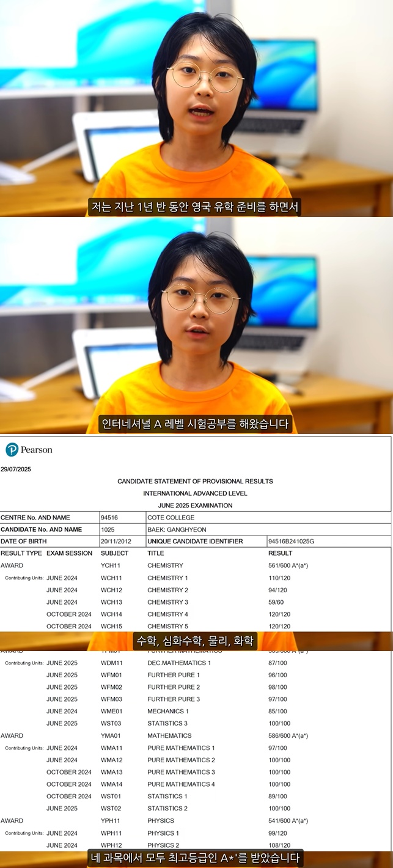Click the 'DATE OF BIRTH' label

coord(23,542)
